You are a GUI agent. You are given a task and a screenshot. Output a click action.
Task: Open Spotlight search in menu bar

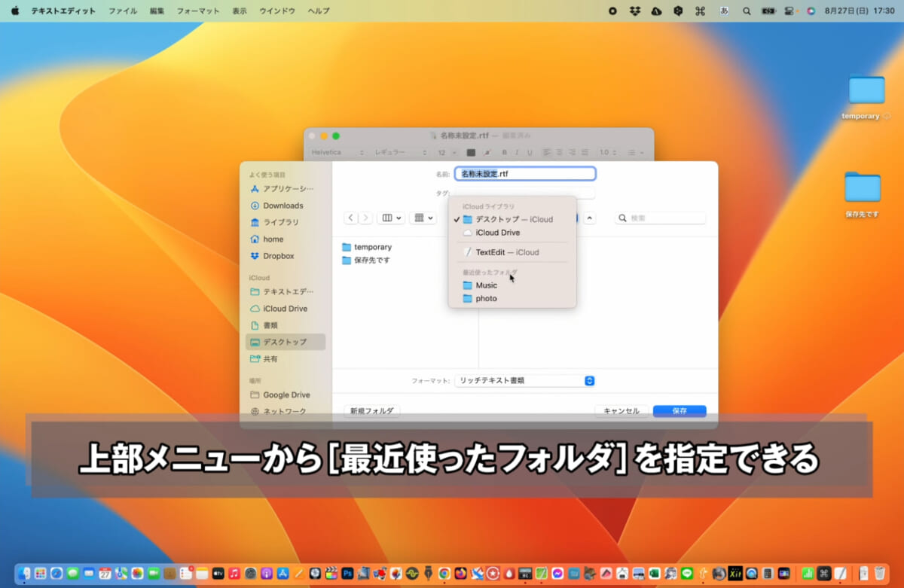point(747,11)
